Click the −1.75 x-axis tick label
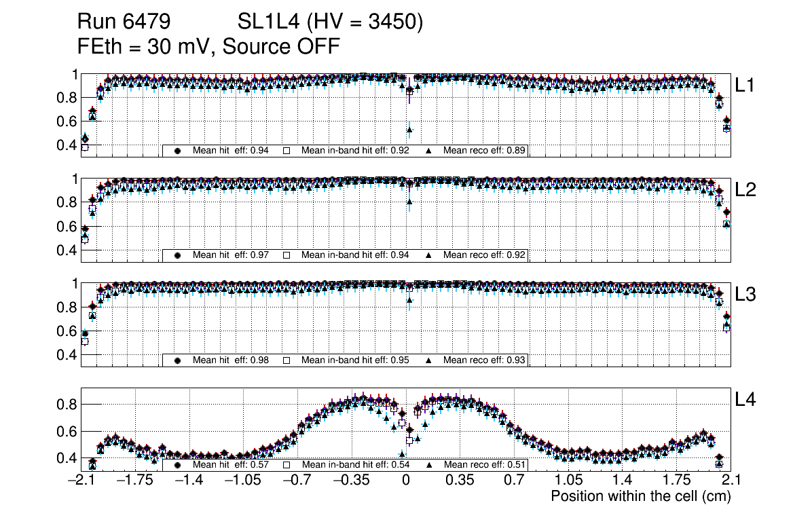Image resolution: width=812 pixels, height=524 pixels. [135, 481]
